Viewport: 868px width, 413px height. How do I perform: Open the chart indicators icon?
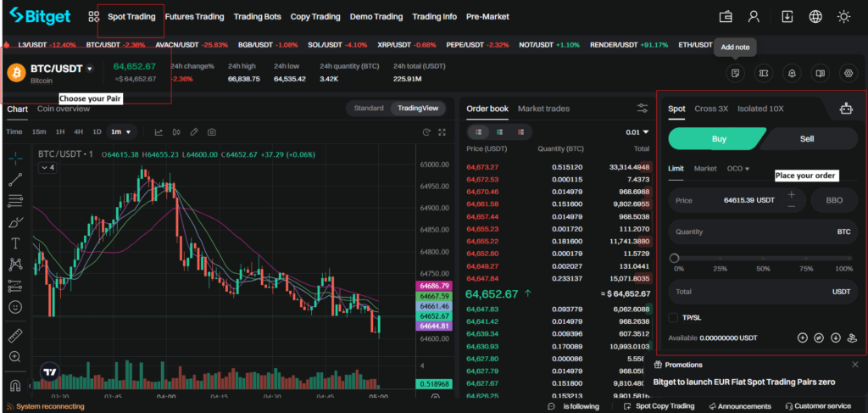point(159,132)
